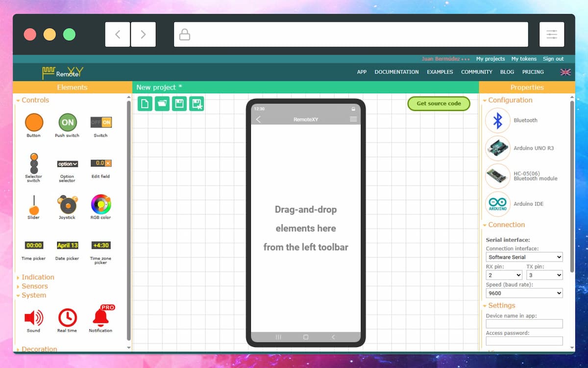This screenshot has height=368, width=588.
Task: Open the DOCUMENTATION menu item
Action: coord(396,72)
